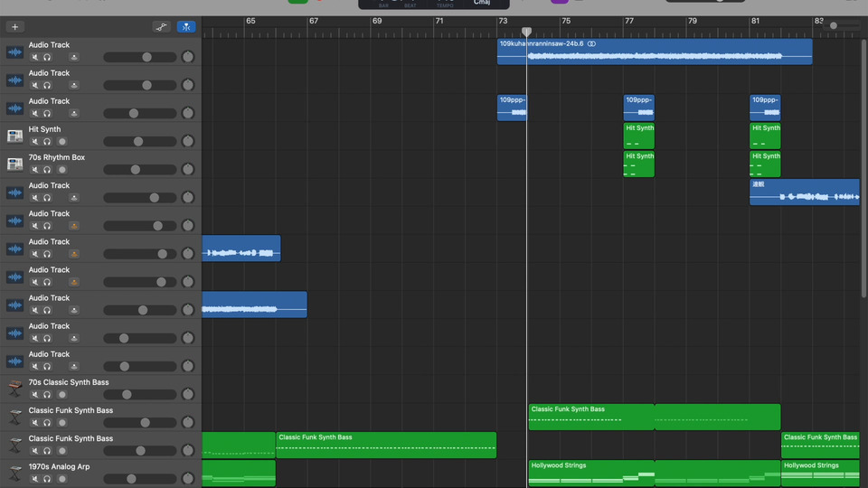Select the 109kuhannranninsaw-24b.6 audio region
Image resolution: width=868 pixels, height=488 pixels.
pyautogui.click(x=655, y=52)
